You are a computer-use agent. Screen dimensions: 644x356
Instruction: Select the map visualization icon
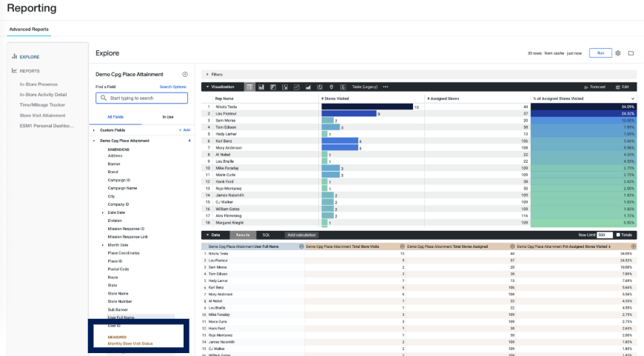click(332, 87)
